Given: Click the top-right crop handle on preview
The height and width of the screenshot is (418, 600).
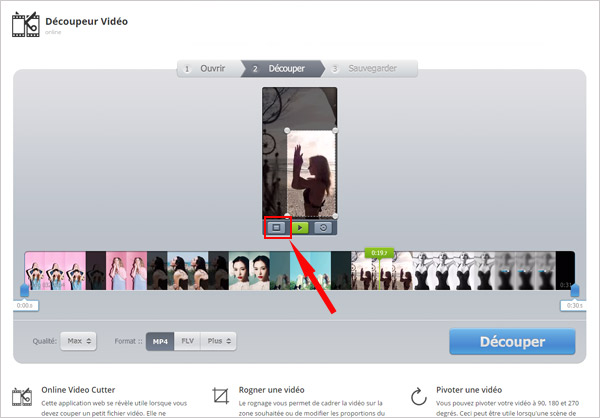Looking at the screenshot, I should (334, 130).
